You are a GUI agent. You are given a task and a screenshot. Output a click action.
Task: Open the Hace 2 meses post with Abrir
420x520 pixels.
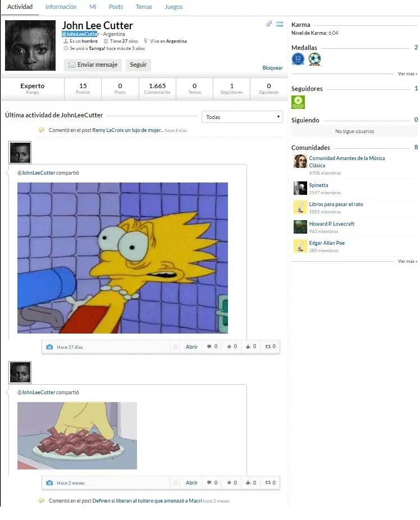[191, 482]
